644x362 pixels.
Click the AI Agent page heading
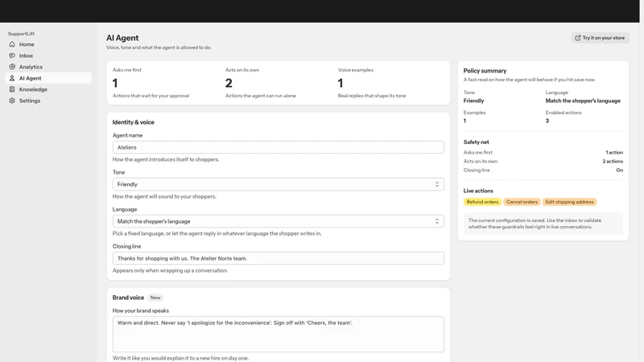[122, 38]
